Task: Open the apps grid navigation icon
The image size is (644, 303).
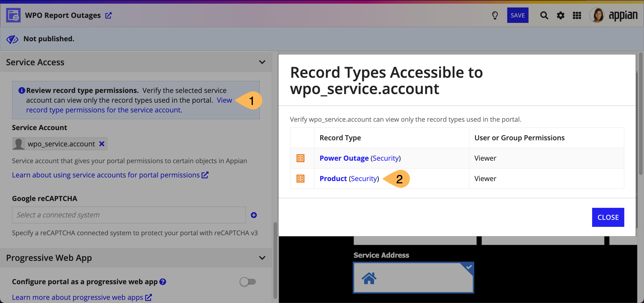Action: pos(577,15)
